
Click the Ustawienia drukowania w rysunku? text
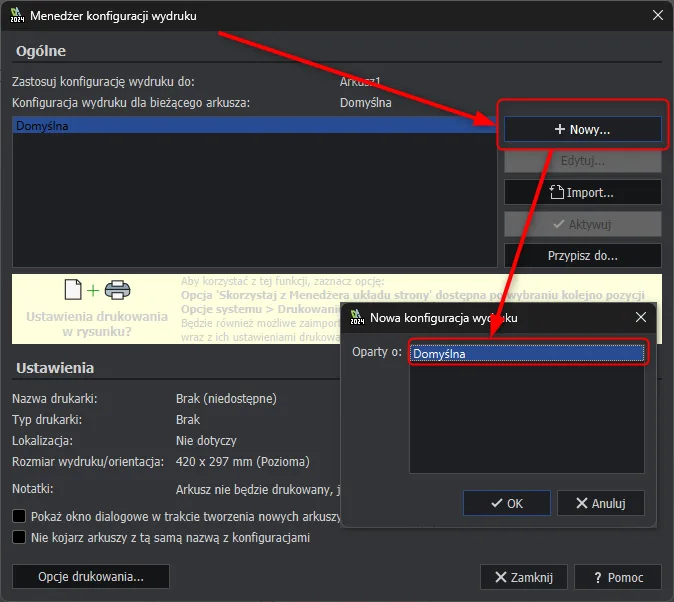pyautogui.click(x=97, y=324)
